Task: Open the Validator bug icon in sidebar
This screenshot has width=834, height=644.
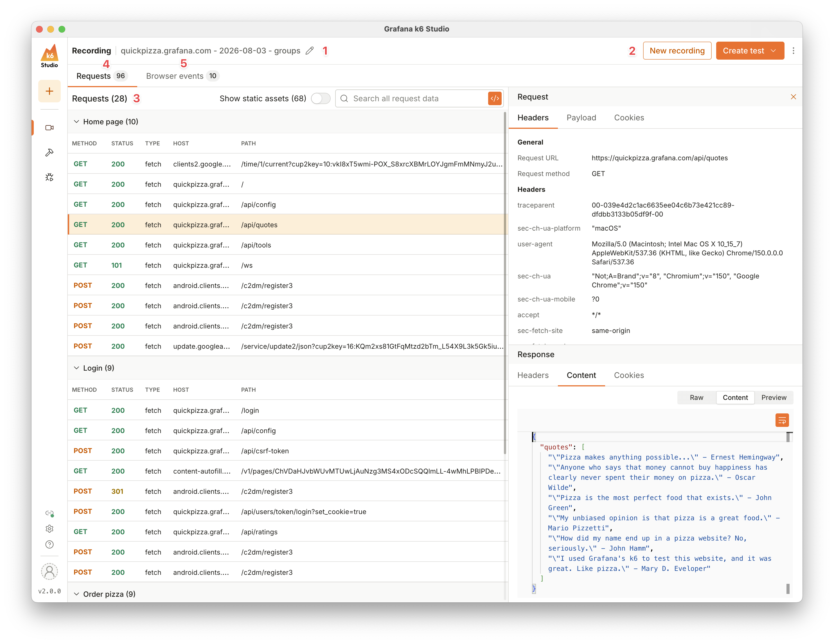Action: pos(49,177)
